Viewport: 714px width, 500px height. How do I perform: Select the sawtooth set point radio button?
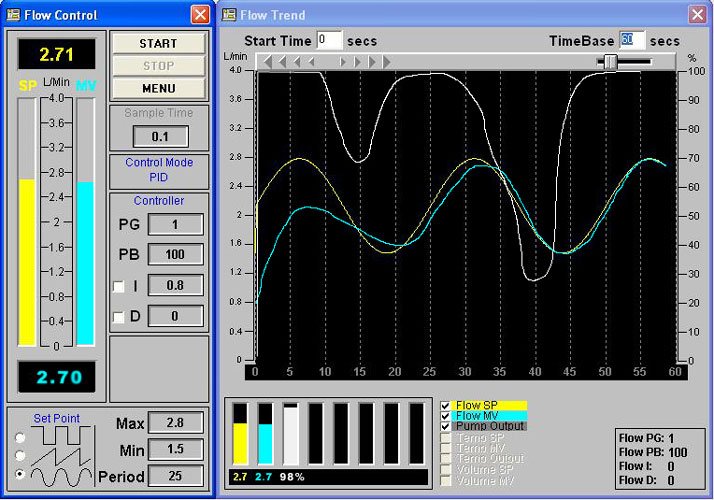coord(20,456)
